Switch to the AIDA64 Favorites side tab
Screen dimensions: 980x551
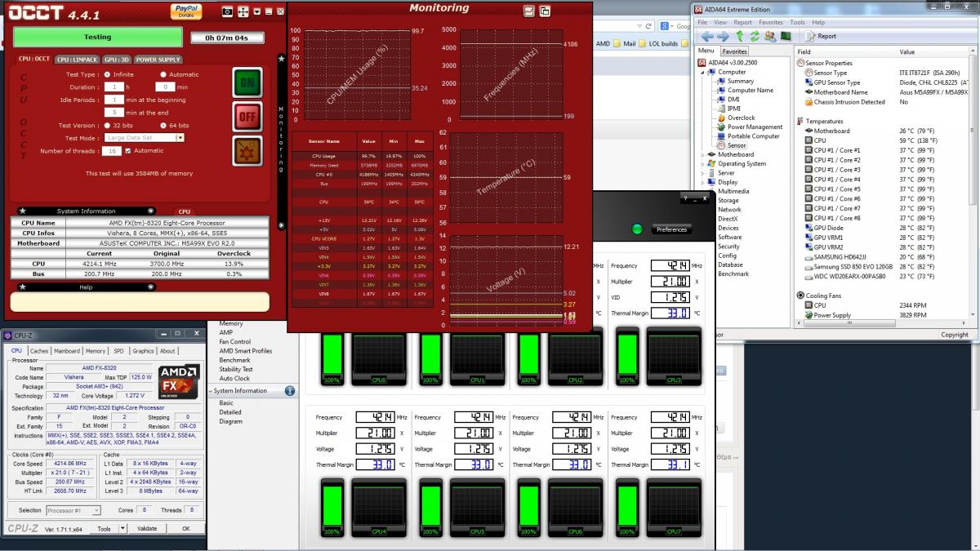point(734,51)
